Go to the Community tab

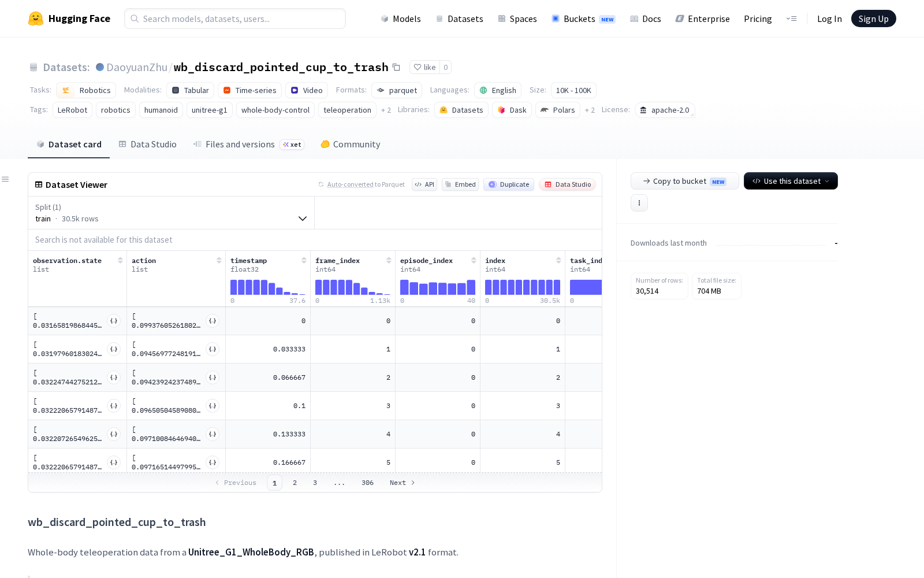click(351, 144)
